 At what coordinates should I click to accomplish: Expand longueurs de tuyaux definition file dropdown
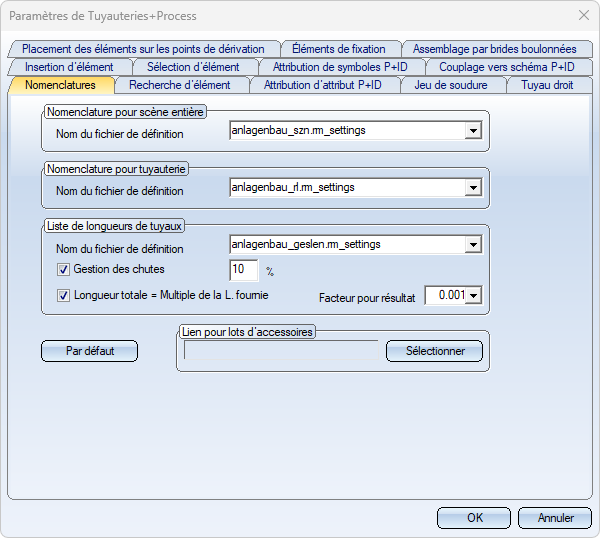[473, 245]
